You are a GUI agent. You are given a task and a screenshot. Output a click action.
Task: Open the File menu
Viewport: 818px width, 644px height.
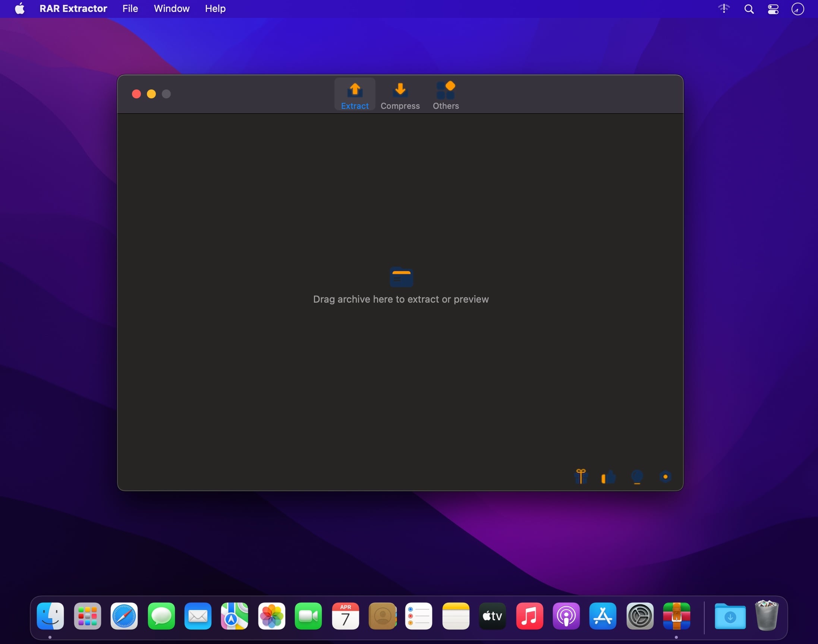(x=130, y=9)
